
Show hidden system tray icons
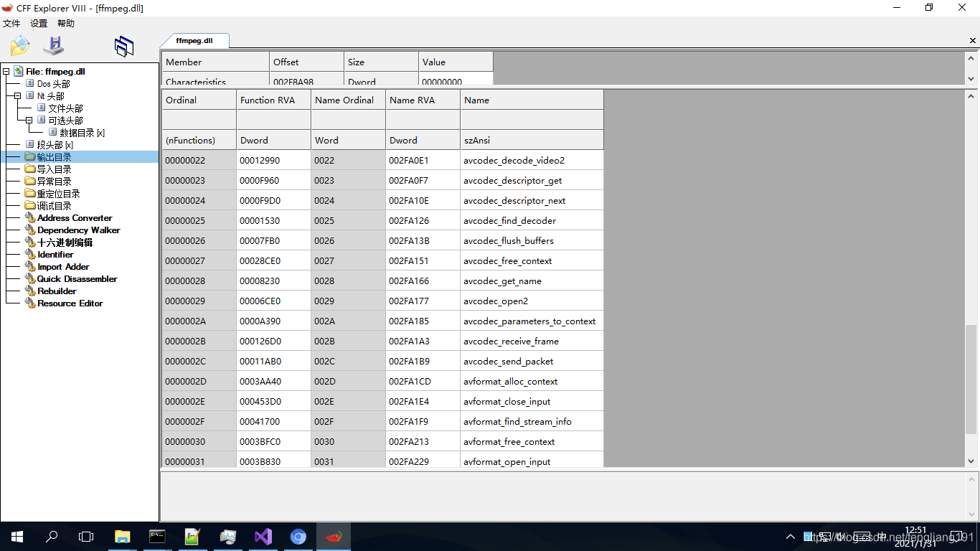pos(791,537)
